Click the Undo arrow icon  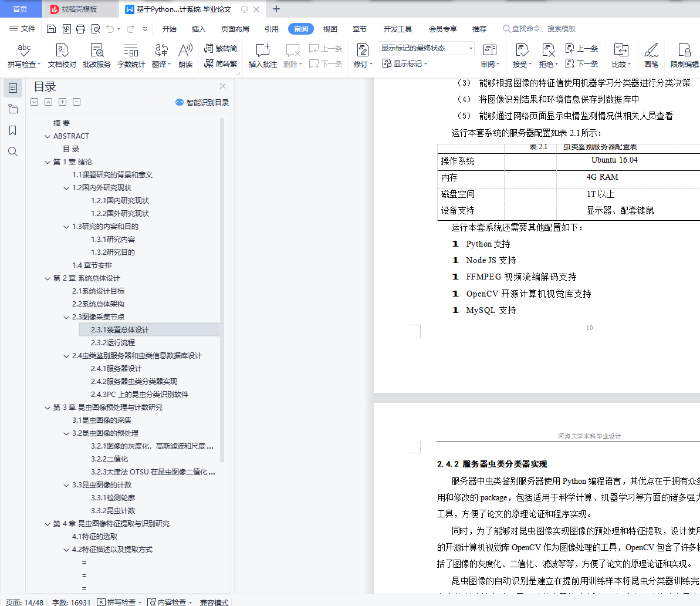110,29
